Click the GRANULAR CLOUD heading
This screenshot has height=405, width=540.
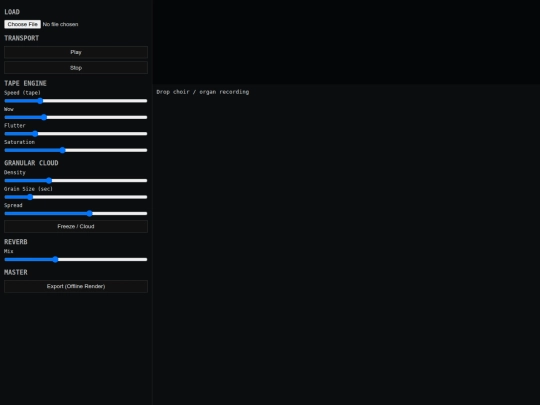coord(31,163)
